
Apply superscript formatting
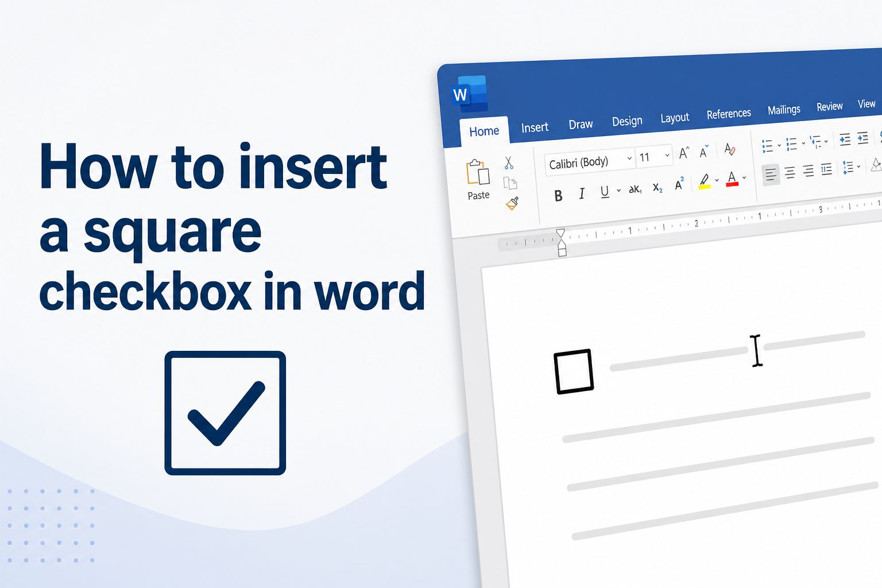pos(679,184)
